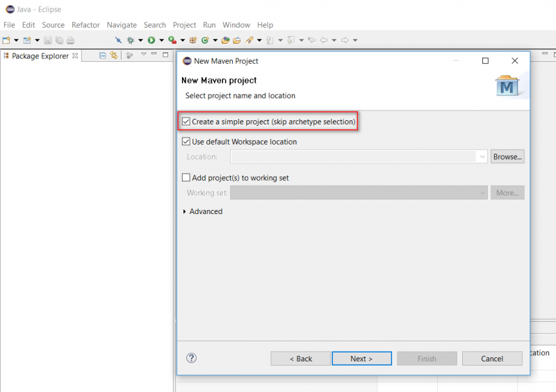Open the Help menu
This screenshot has height=392, width=556.
265,25
